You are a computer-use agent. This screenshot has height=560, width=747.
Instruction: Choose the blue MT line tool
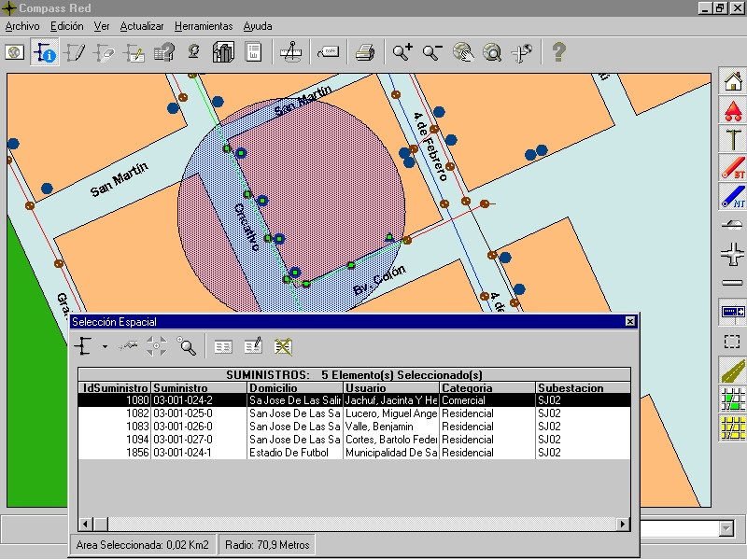click(x=733, y=196)
